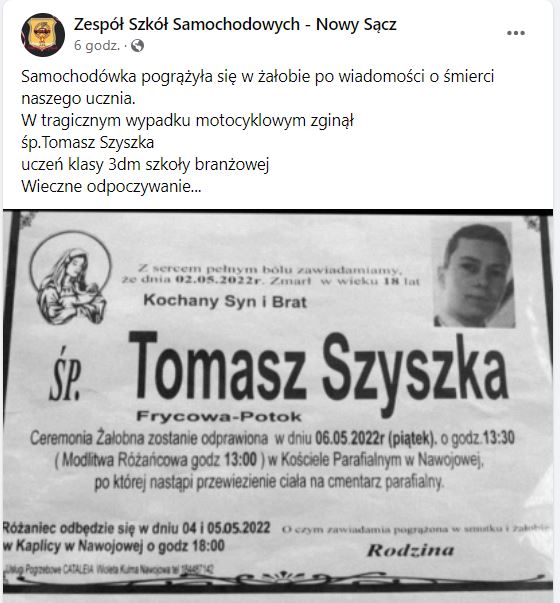Open Zespół Szkół Samochodowych - Nowy Sącz page

[235, 24]
